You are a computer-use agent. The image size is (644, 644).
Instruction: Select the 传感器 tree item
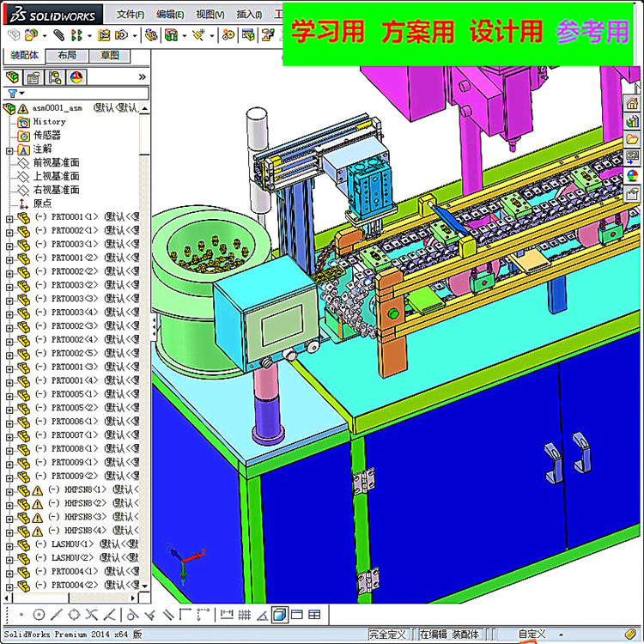tap(47, 135)
